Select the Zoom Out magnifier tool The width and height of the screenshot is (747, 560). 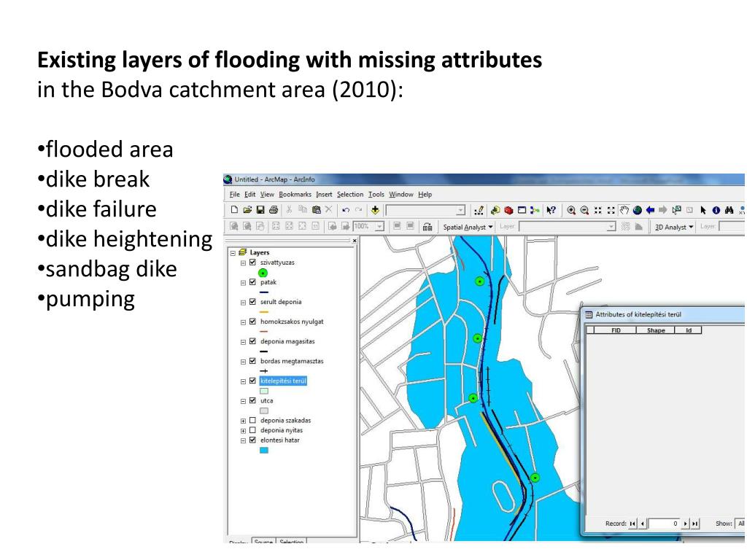(x=584, y=210)
